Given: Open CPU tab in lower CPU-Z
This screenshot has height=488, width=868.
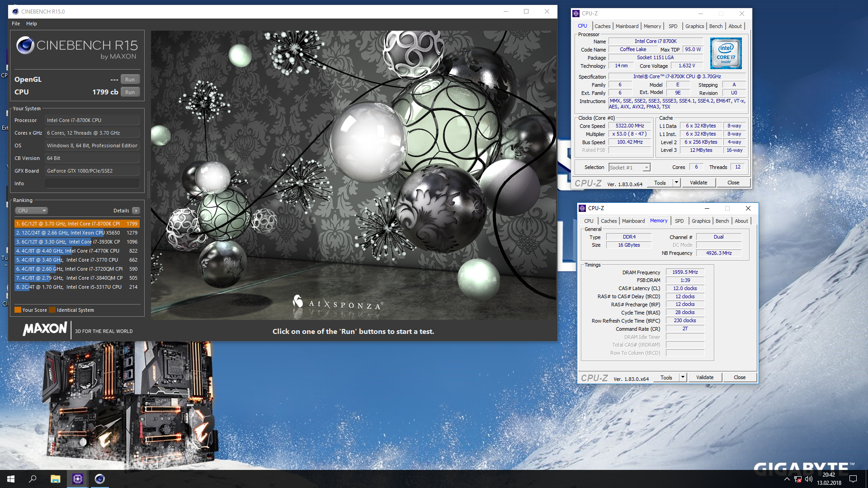Looking at the screenshot, I should coord(589,221).
